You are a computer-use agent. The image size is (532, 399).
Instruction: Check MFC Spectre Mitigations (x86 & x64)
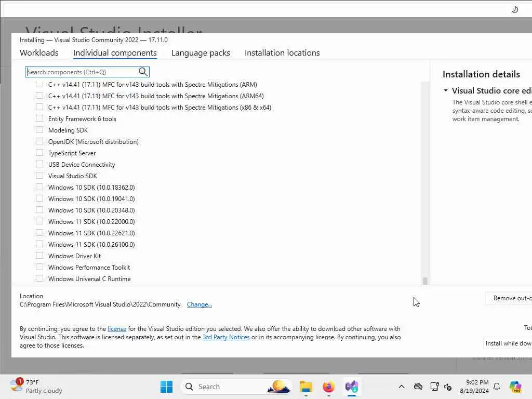point(39,107)
